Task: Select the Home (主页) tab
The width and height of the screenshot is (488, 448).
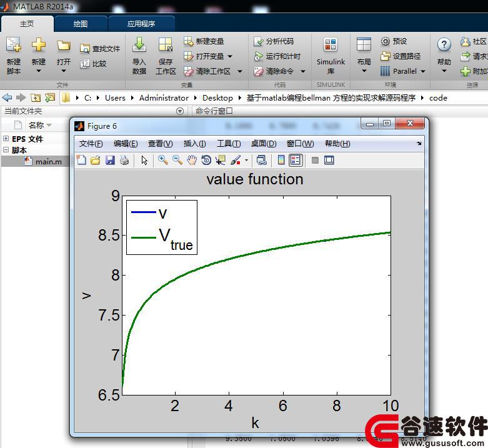Action: pos(27,24)
